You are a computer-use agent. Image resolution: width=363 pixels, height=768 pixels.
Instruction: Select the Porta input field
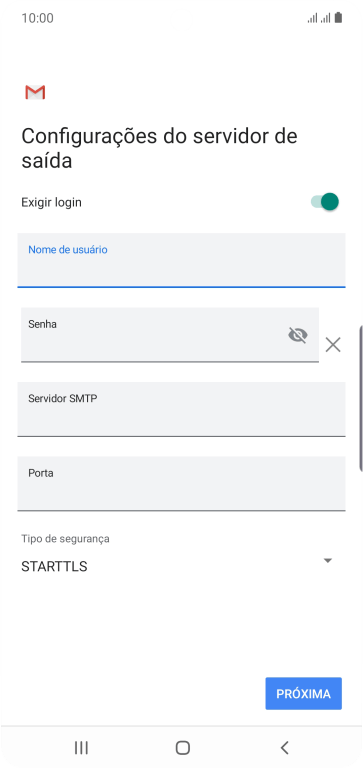181,484
